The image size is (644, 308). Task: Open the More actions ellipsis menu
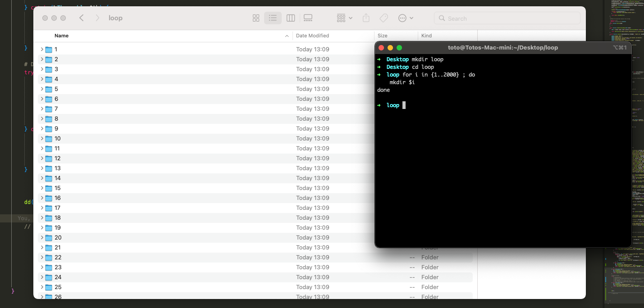(406, 18)
